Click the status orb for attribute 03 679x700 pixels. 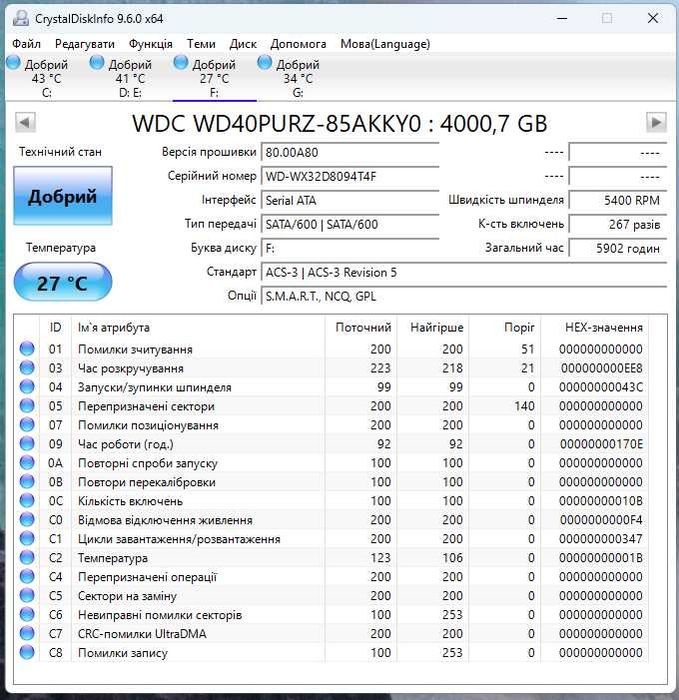coord(27,368)
